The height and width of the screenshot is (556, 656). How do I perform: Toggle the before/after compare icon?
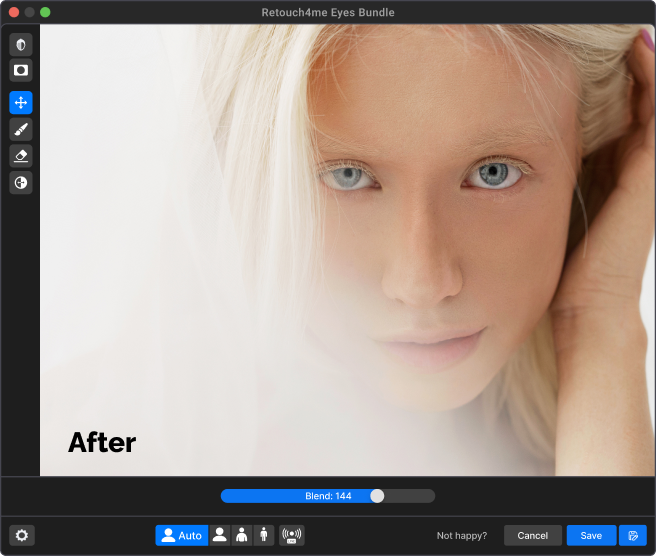click(21, 44)
